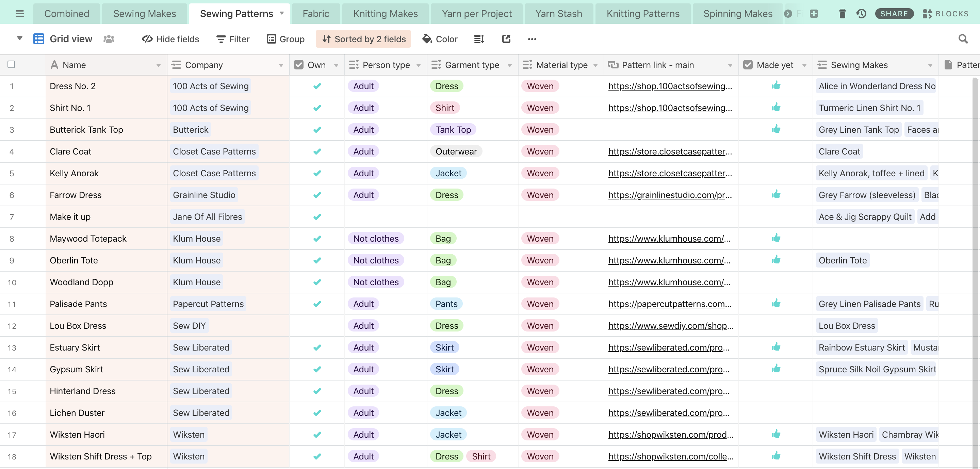Open Person type column dropdown
980x469 pixels.
pos(419,65)
